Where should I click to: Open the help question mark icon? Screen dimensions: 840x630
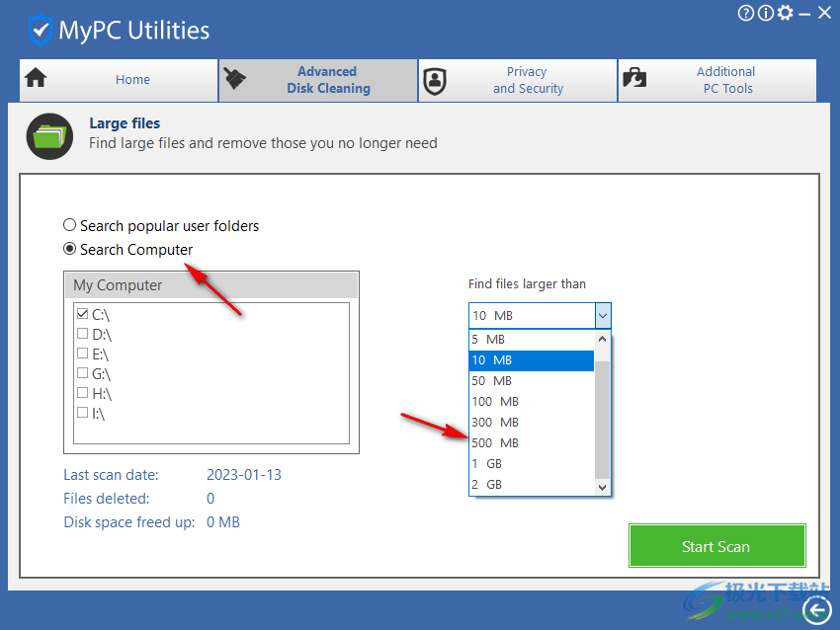[x=746, y=13]
